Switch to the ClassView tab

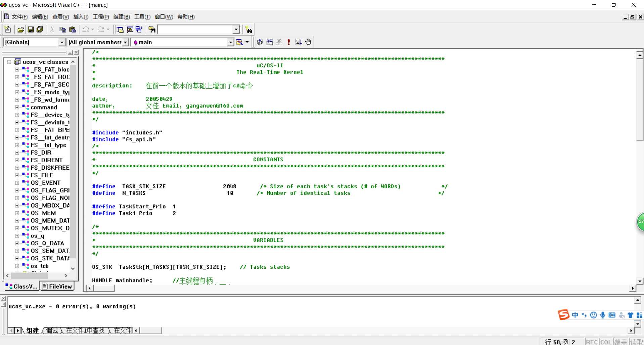tap(21, 286)
